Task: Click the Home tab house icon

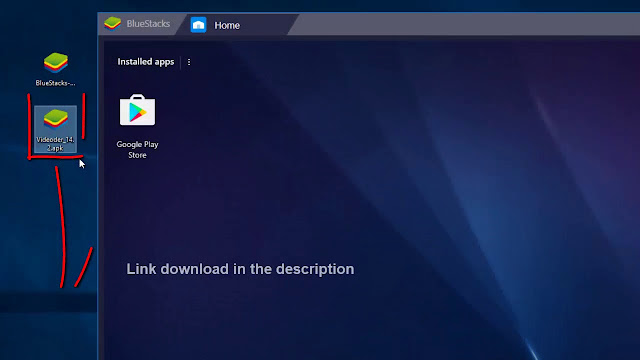Action: click(198, 25)
